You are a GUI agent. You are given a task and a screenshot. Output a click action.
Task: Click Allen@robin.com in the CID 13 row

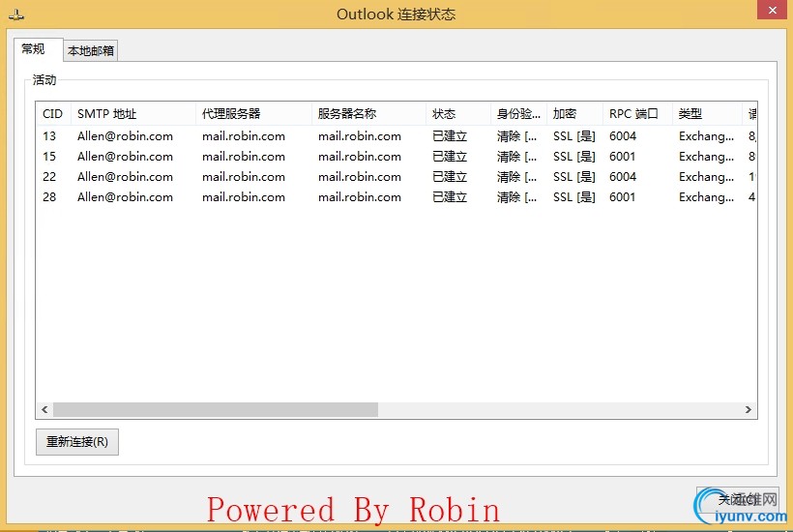(125, 136)
